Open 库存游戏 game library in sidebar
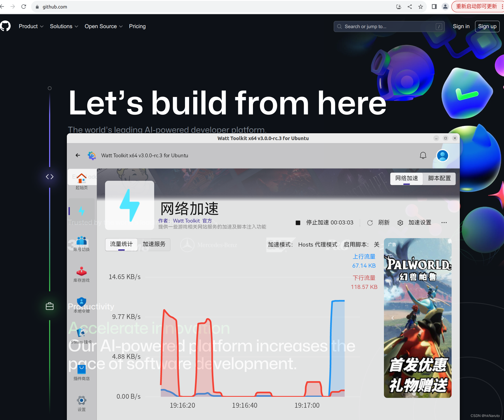 tap(82, 271)
